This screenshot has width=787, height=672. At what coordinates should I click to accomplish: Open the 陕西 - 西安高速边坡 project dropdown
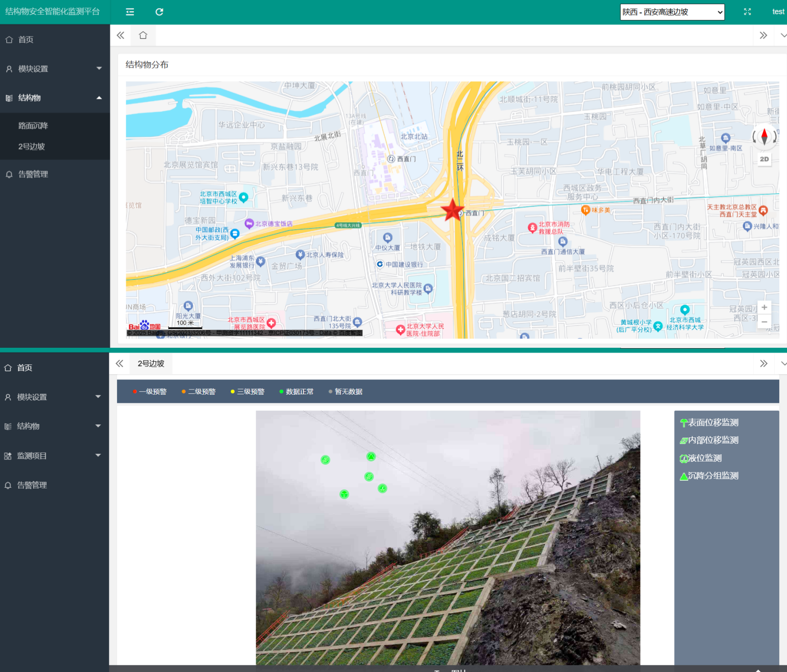(x=672, y=12)
